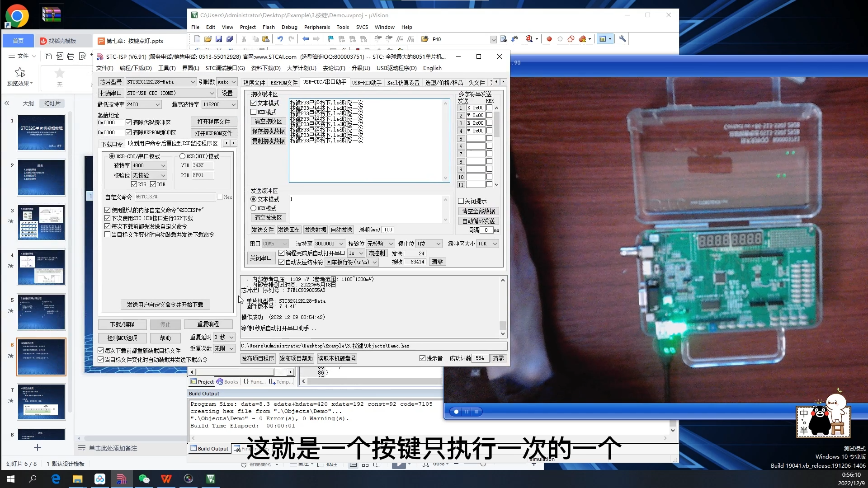Click 清空接收区 button

point(269,121)
